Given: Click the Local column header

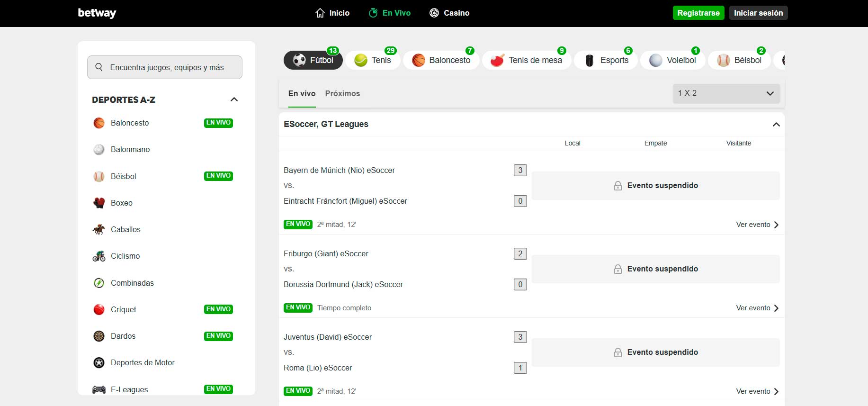Looking at the screenshot, I should (573, 143).
